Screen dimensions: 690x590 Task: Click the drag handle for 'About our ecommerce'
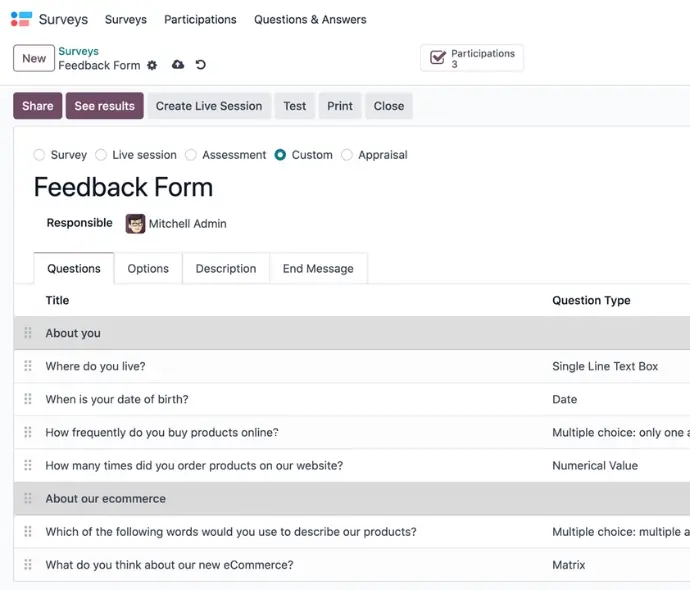pyautogui.click(x=28, y=498)
